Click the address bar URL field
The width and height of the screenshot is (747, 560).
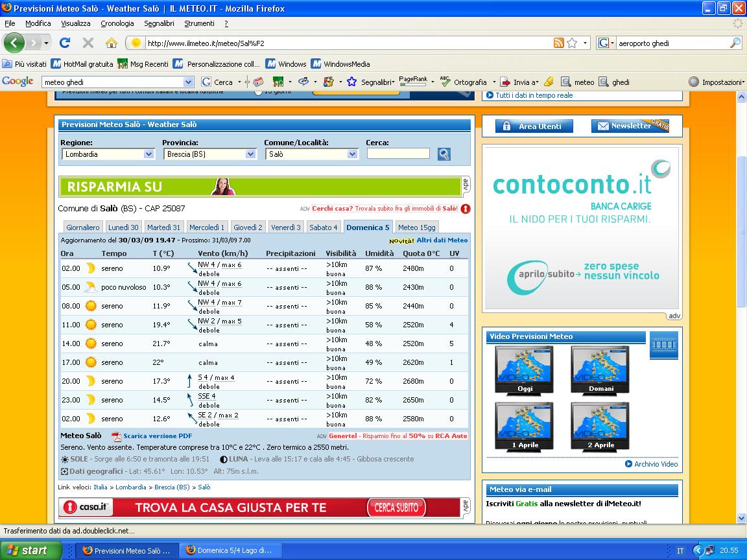tap(348, 43)
